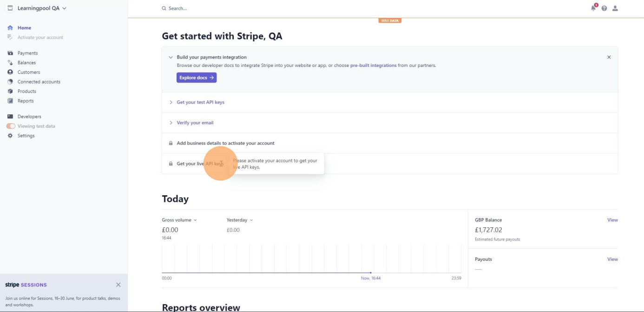The image size is (644, 312).
Task: Open the Reports sidebar item
Action: pyautogui.click(x=26, y=101)
